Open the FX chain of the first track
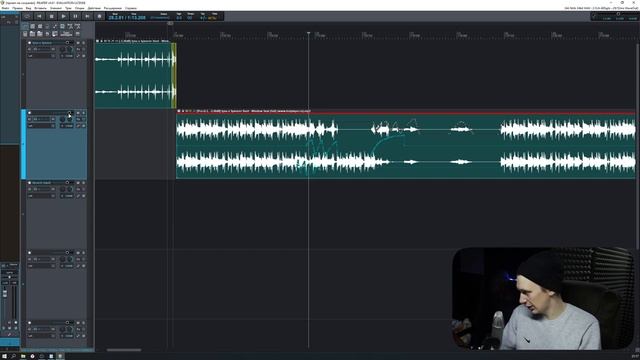 pyautogui.click(x=78, y=49)
